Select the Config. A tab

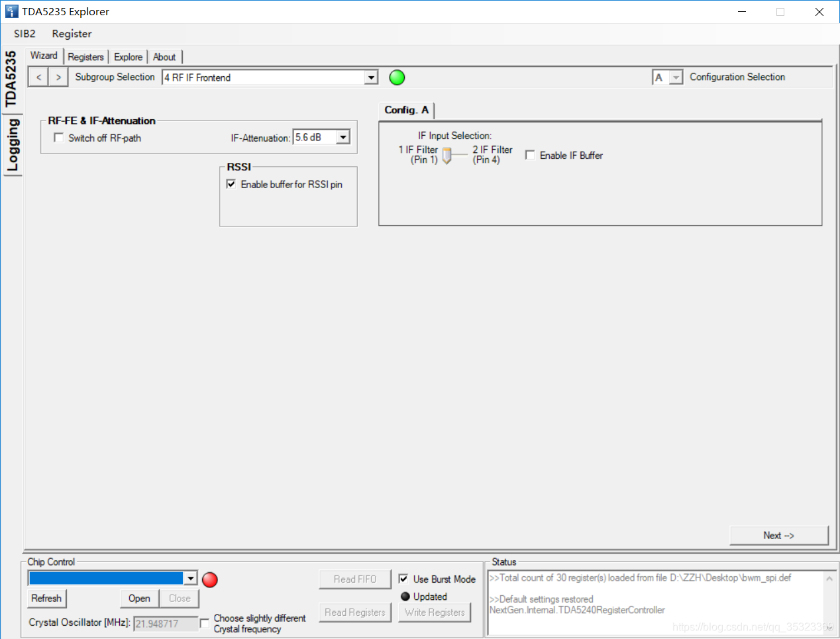406,110
